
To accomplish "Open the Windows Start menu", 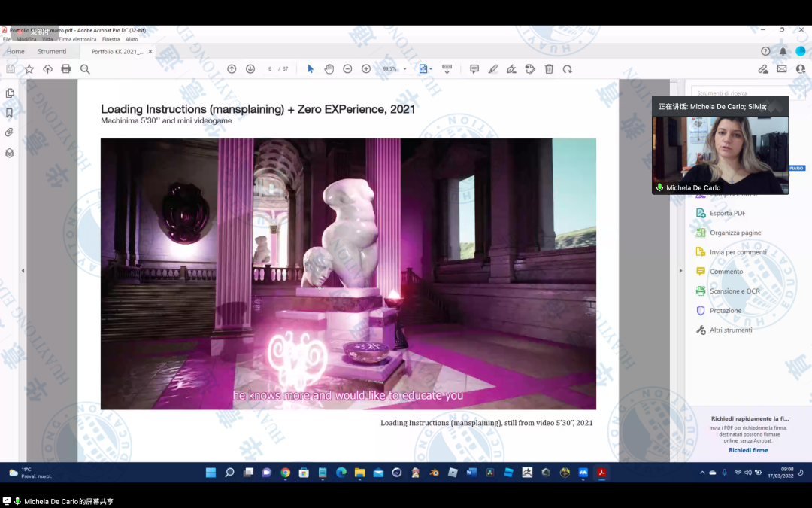I will tap(211, 472).
